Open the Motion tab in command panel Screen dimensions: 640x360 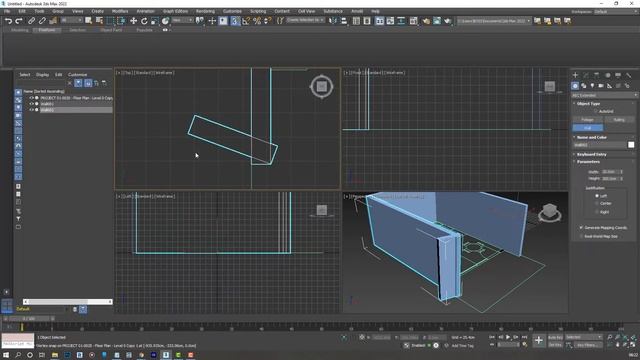point(607,76)
